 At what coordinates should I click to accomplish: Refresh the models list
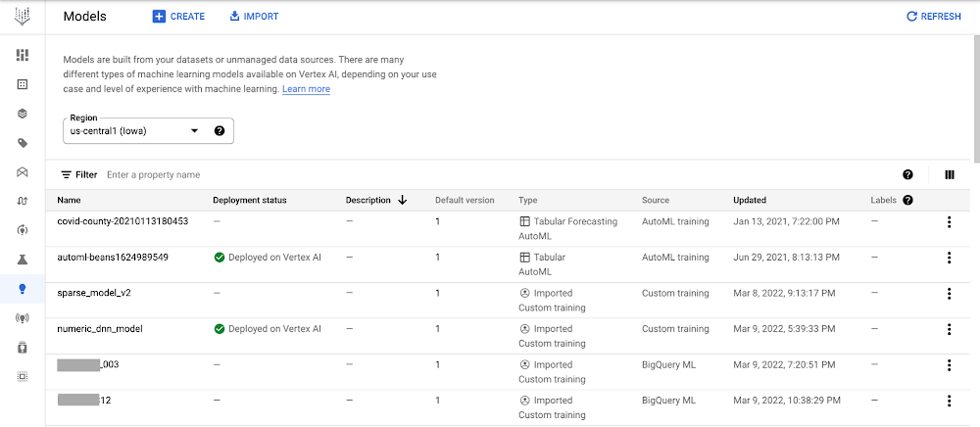934,17
